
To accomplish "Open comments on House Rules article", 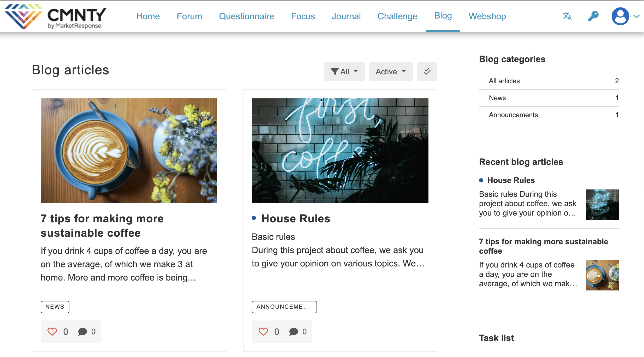I will tap(294, 332).
